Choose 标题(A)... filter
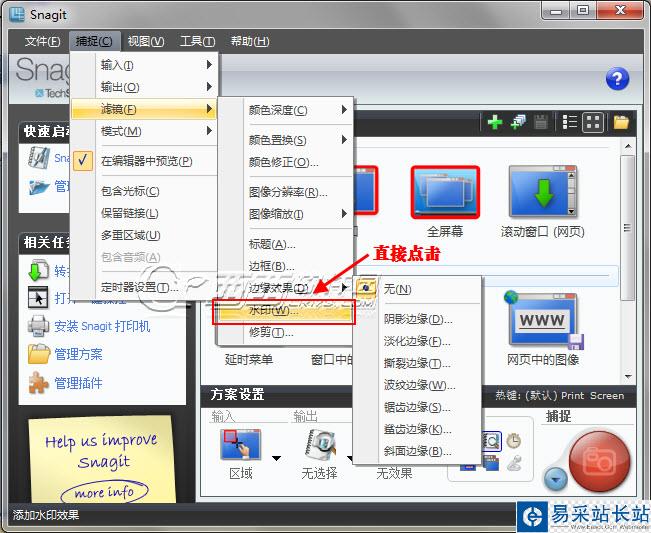This screenshot has height=533, width=651. (286, 244)
